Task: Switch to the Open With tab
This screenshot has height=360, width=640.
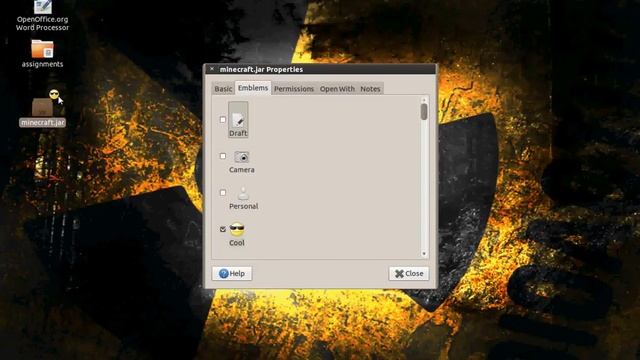Action: (x=337, y=89)
